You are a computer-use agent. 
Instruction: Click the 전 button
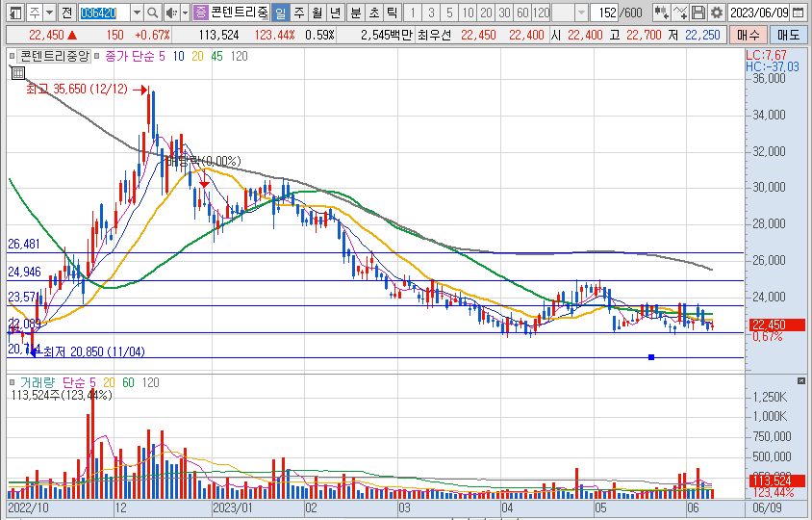pos(66,13)
